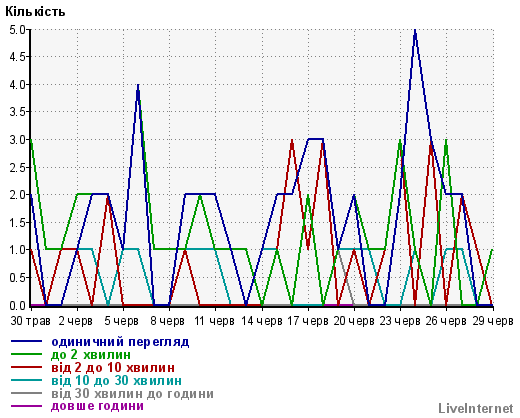520x418 pixels.
Task: Select the до 2 хвилин legend label
Action: point(91,354)
